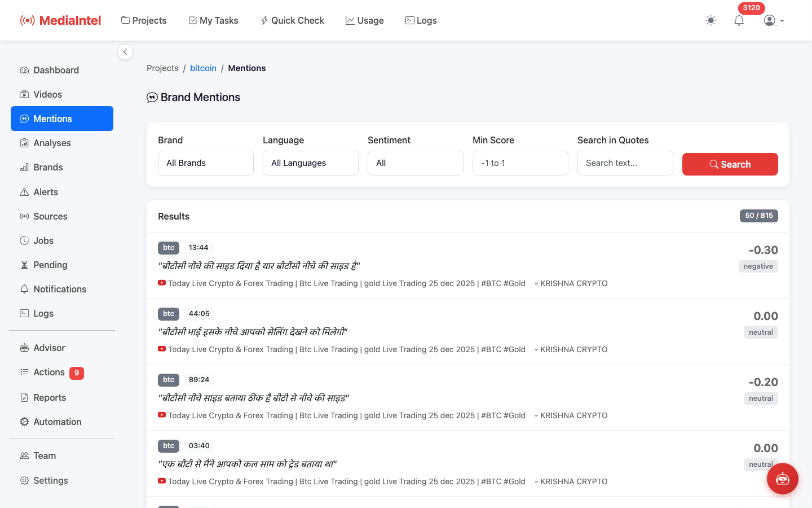Select Alerts in the sidebar
The width and height of the screenshot is (812, 508).
pos(46,192)
